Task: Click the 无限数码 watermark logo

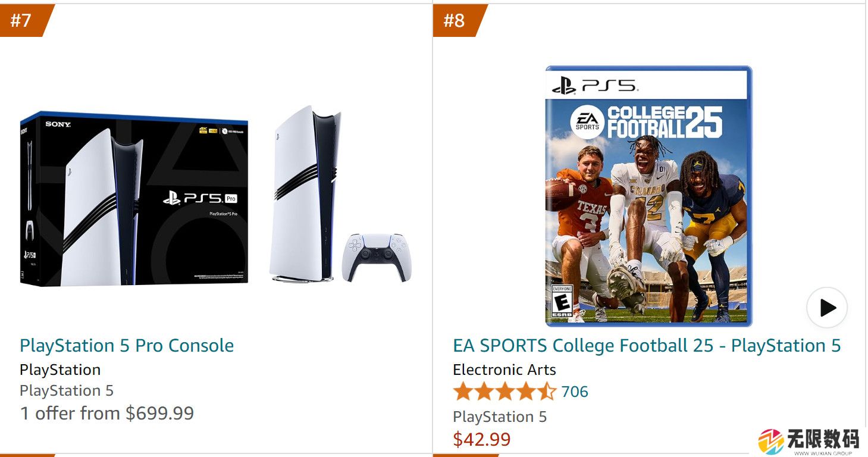Action: pyautogui.click(x=808, y=442)
